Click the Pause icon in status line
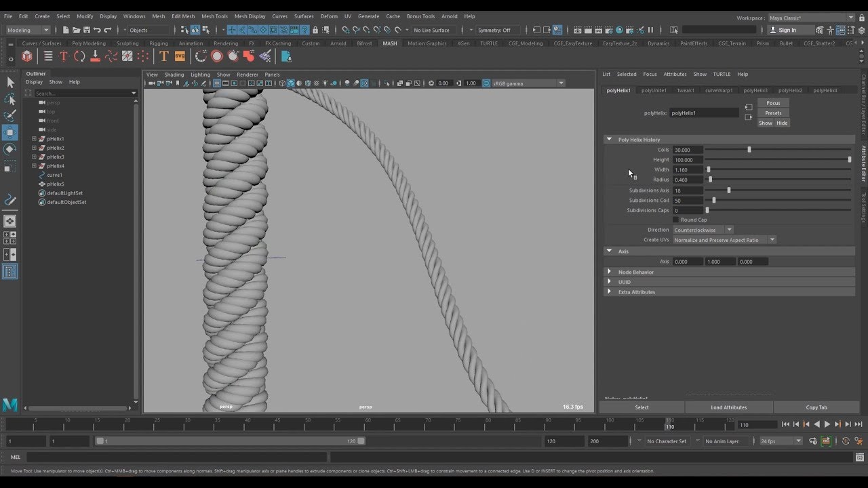The image size is (868, 488). pos(651,30)
